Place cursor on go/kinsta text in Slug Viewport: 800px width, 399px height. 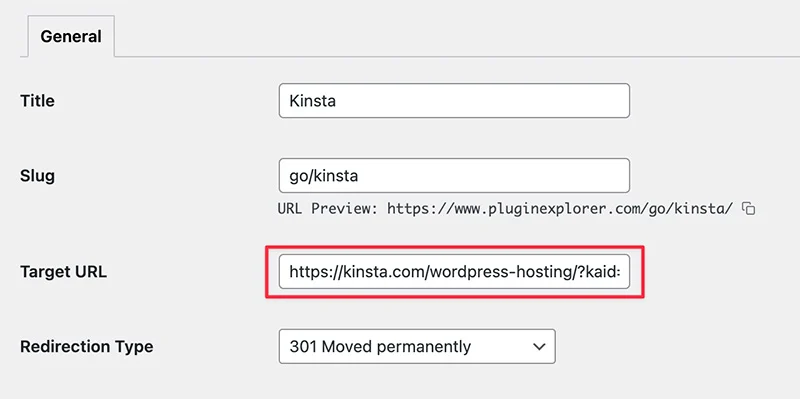323,176
